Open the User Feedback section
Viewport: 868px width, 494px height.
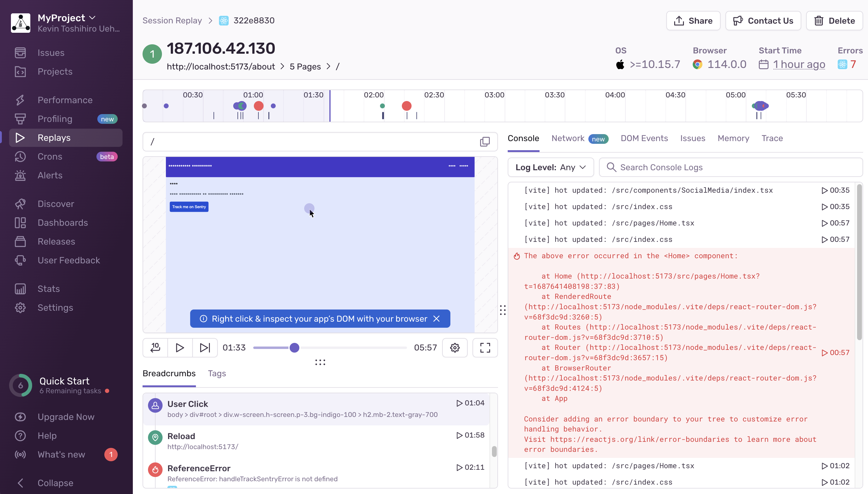point(69,260)
